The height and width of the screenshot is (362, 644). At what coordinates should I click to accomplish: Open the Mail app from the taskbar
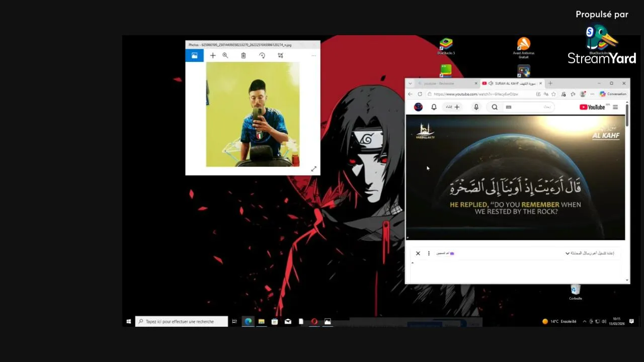[x=288, y=321]
